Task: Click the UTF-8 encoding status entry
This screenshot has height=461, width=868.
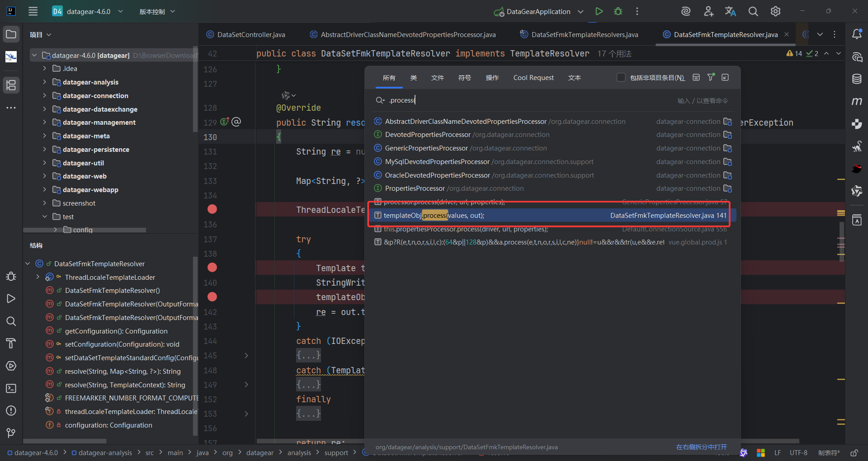Action: coord(798,452)
